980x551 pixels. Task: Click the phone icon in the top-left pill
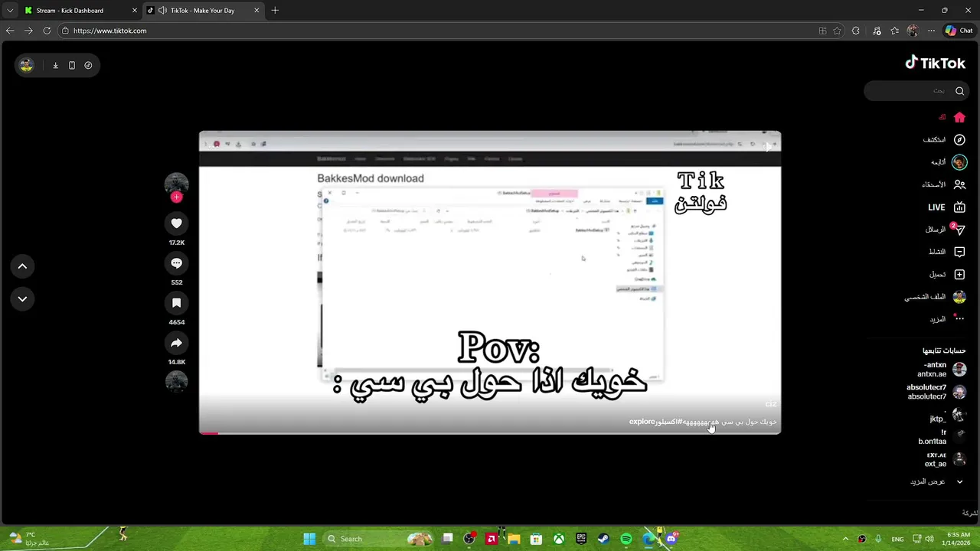(72, 65)
